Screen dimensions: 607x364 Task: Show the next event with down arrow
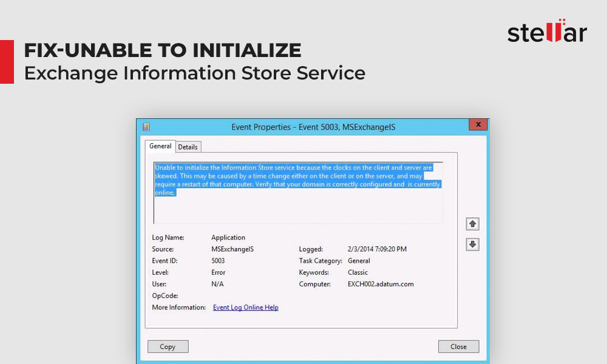(x=472, y=244)
